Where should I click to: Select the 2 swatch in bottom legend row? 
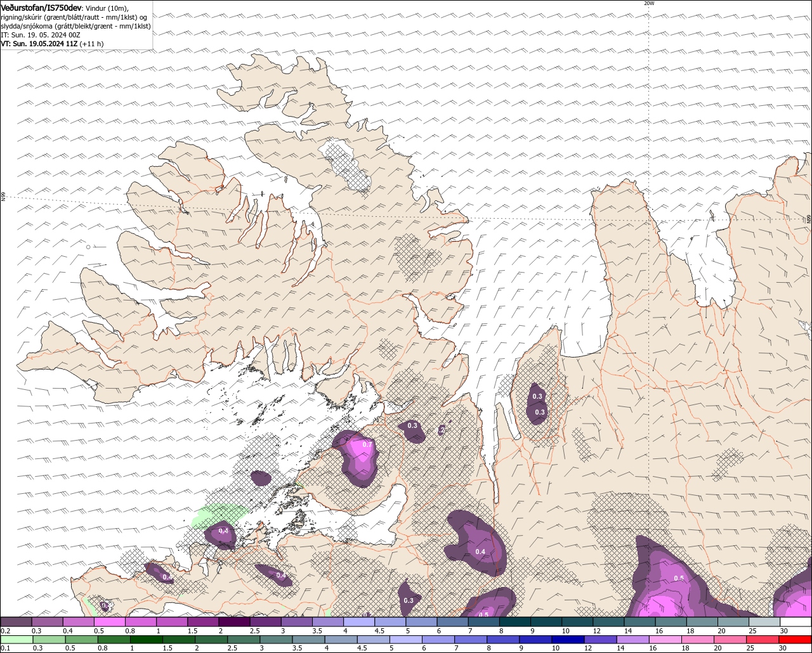point(211,639)
